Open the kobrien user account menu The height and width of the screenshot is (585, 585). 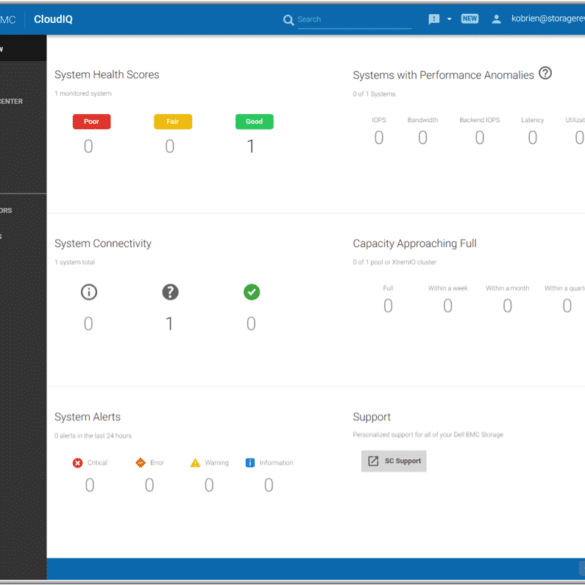[x=548, y=19]
